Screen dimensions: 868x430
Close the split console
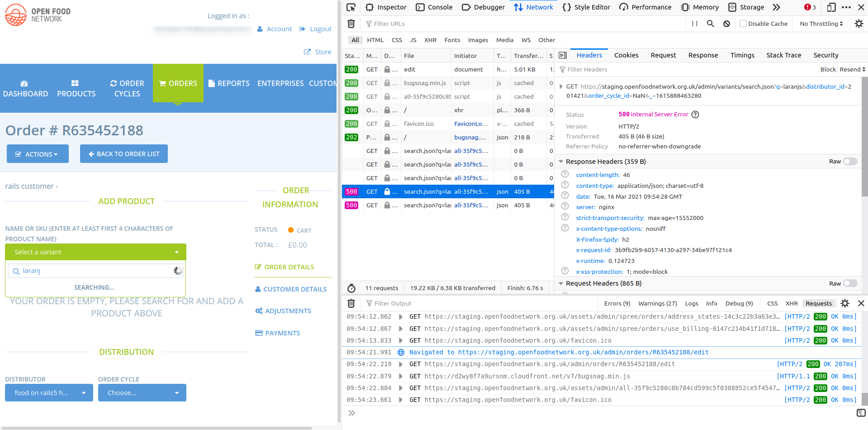[x=861, y=303]
